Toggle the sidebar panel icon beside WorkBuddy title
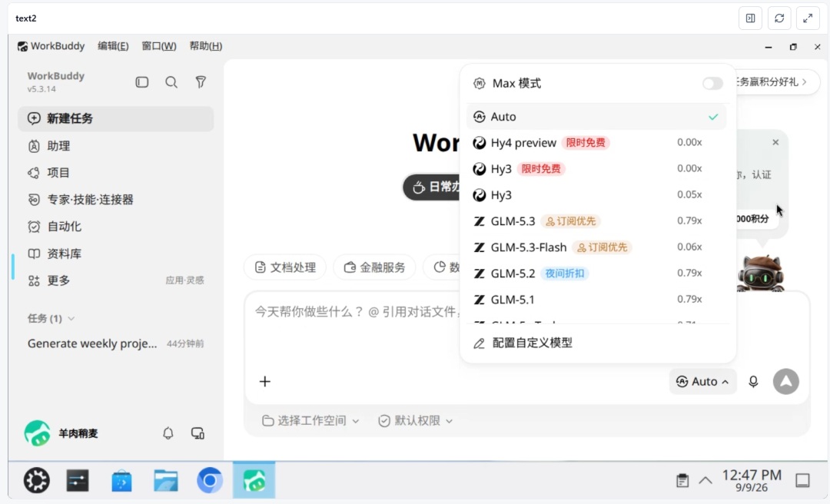The height and width of the screenshot is (504, 830). point(142,82)
